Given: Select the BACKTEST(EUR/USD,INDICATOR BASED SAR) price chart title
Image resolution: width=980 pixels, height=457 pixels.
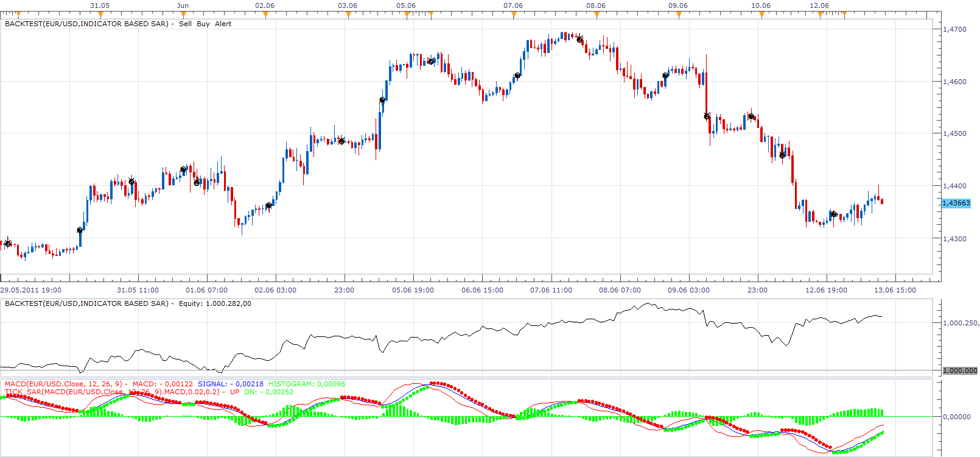Looking at the screenshot, I should click(86, 24).
